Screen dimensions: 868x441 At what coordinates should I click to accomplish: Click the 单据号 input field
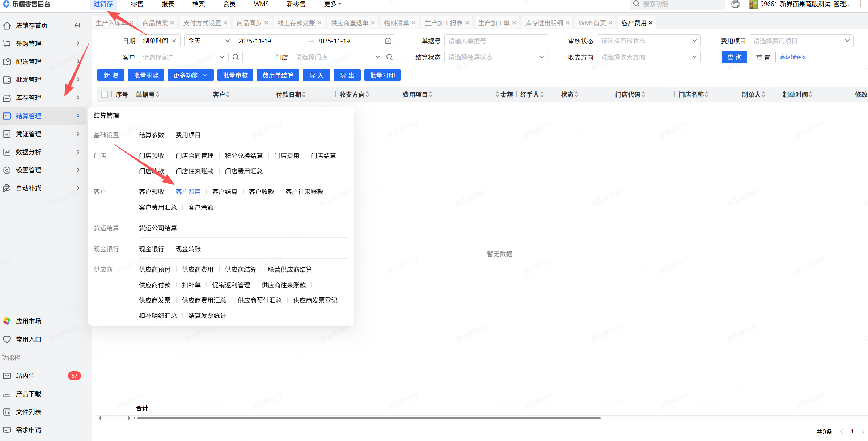[x=496, y=41]
